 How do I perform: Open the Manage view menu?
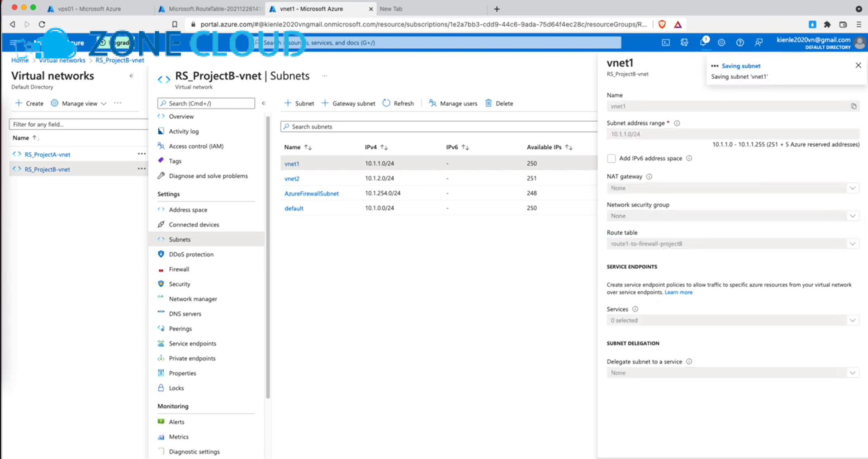pyautogui.click(x=78, y=103)
